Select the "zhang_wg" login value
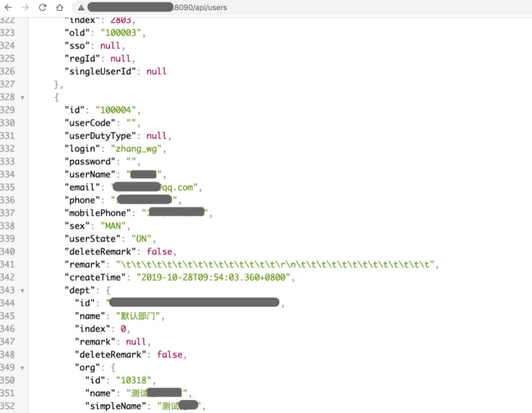This screenshot has width=532, height=413. coord(136,149)
